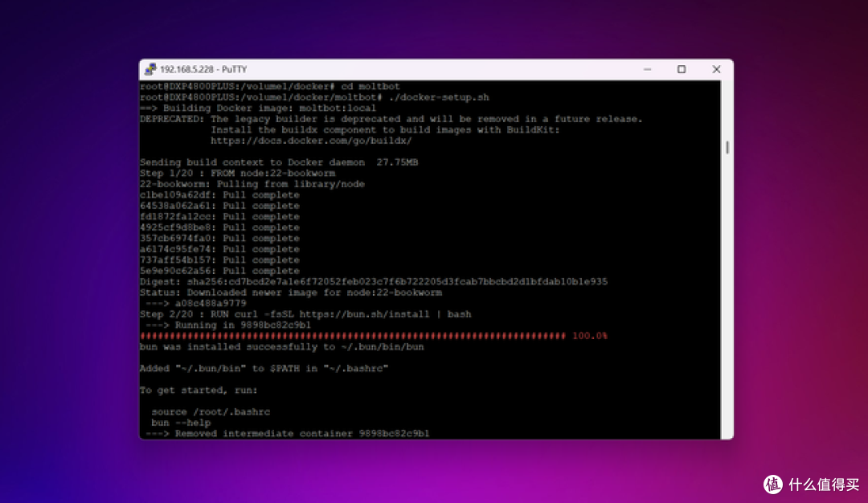Click the '---> a08c488a9779' line

pos(196,303)
